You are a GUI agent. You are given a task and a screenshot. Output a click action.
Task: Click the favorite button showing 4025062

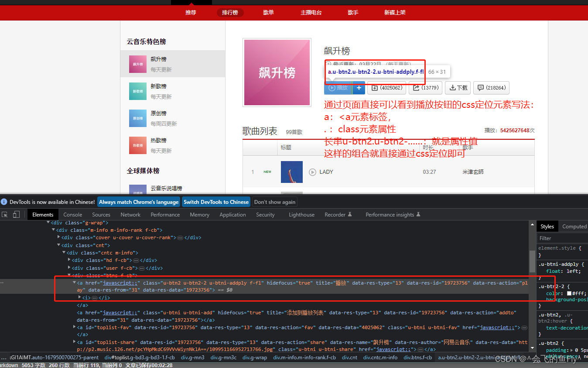click(387, 88)
